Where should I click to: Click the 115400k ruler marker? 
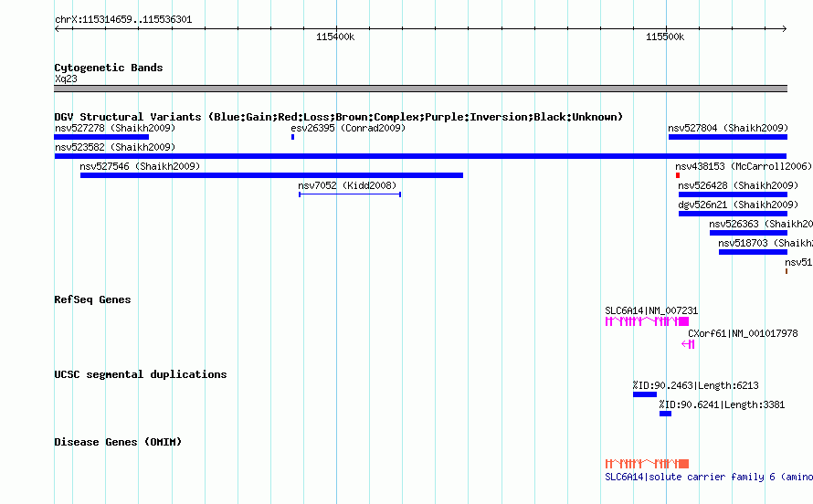[335, 37]
